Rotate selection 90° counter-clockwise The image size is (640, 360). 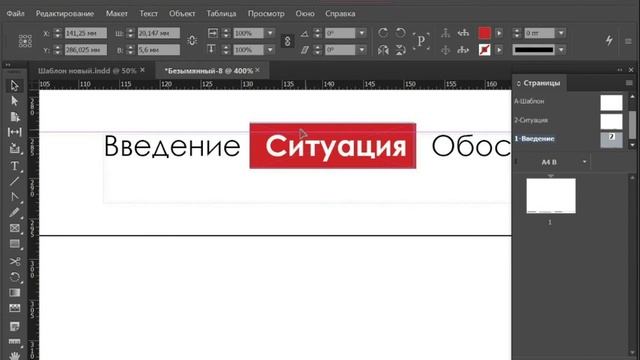[400, 33]
